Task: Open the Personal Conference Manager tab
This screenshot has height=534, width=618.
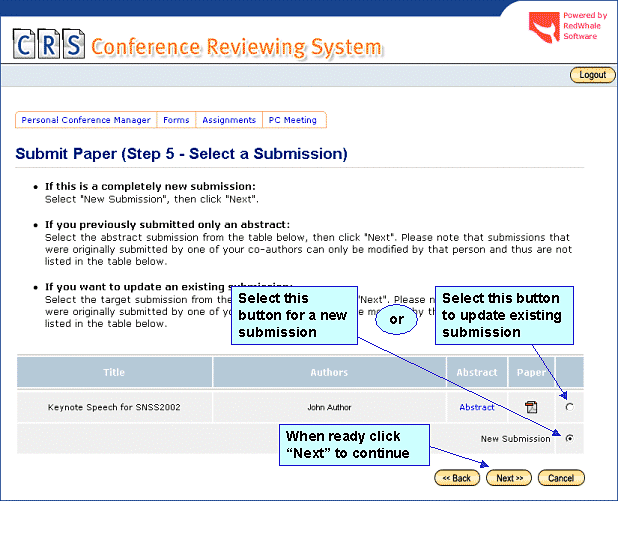Action: [86, 120]
